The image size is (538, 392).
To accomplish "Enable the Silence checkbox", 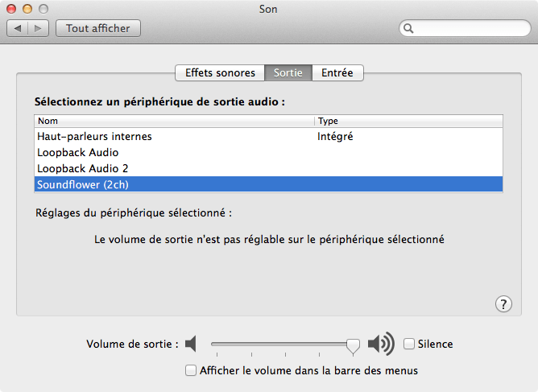I will coord(409,345).
